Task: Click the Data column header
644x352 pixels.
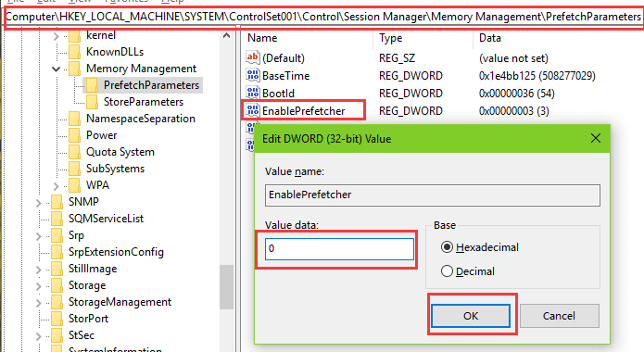Action: (x=490, y=38)
